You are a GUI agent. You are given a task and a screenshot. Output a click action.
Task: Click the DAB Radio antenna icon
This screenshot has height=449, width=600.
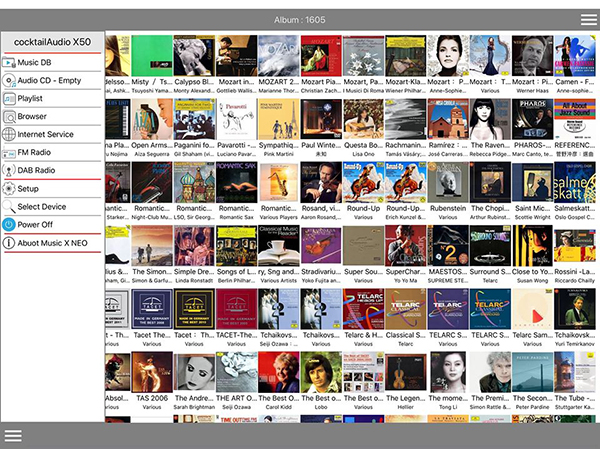pos(8,170)
